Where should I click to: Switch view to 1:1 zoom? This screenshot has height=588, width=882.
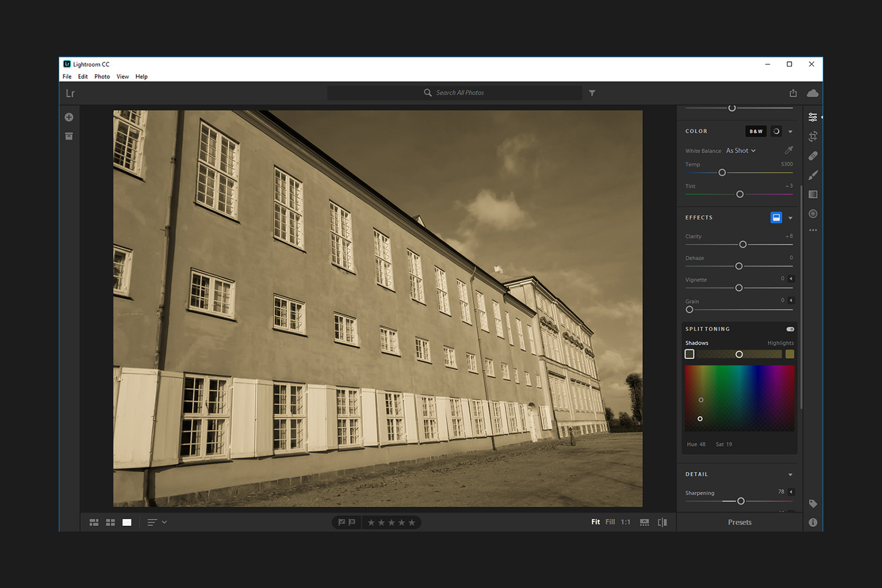pos(625,522)
